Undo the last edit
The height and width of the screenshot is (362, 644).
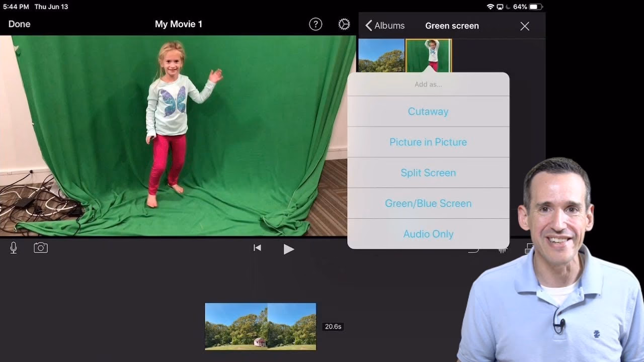point(472,247)
